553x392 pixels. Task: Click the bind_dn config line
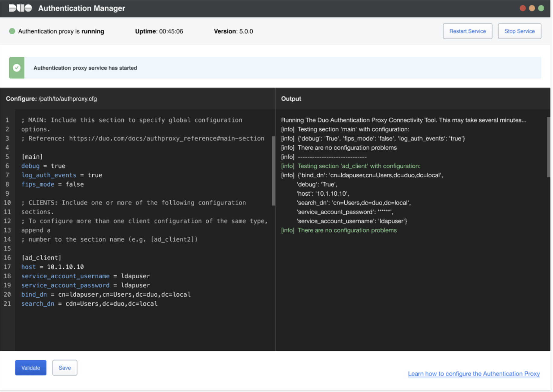coord(106,295)
